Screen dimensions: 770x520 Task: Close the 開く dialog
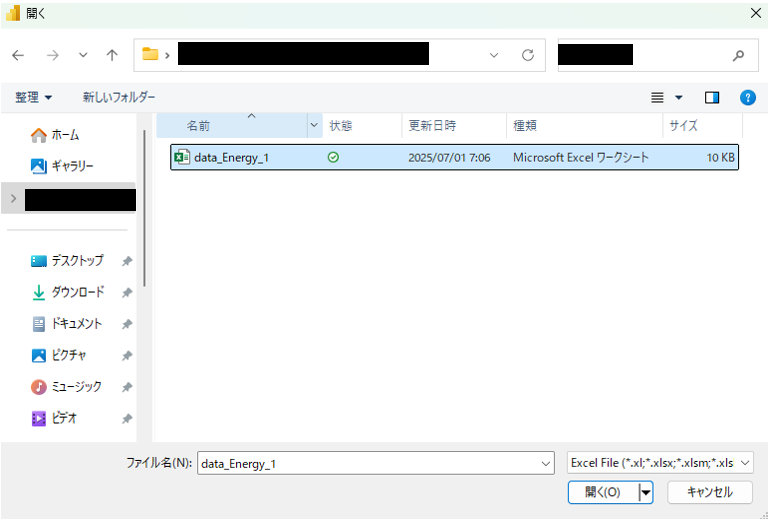[x=756, y=13]
